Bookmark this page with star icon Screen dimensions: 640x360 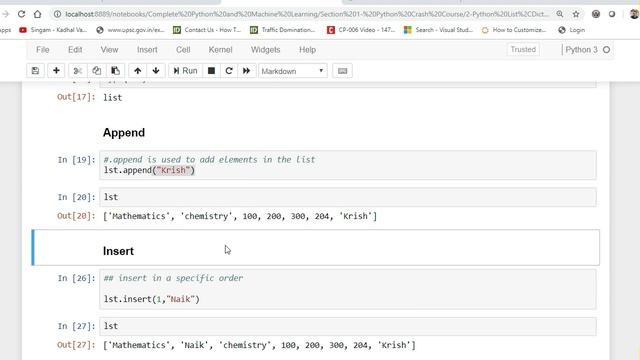coord(576,14)
